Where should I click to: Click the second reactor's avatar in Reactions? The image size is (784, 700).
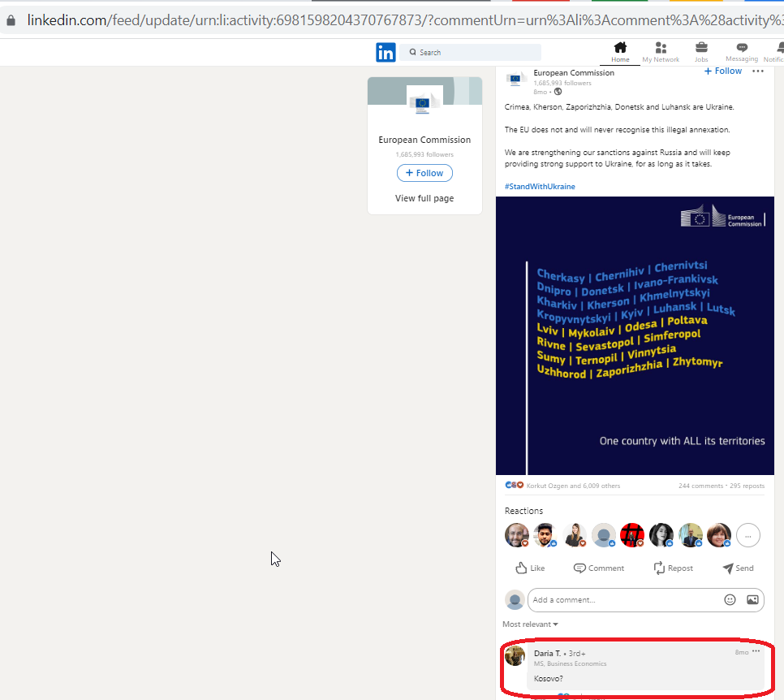click(x=545, y=535)
